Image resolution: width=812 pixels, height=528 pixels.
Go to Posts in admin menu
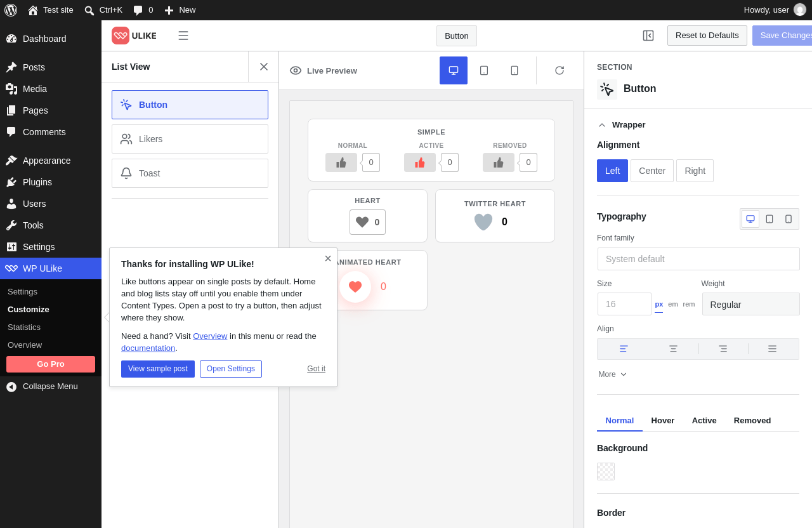[51, 67]
